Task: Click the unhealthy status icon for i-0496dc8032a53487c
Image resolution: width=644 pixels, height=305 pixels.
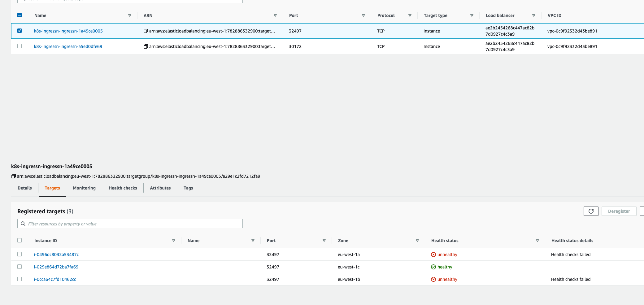Action: point(433,254)
